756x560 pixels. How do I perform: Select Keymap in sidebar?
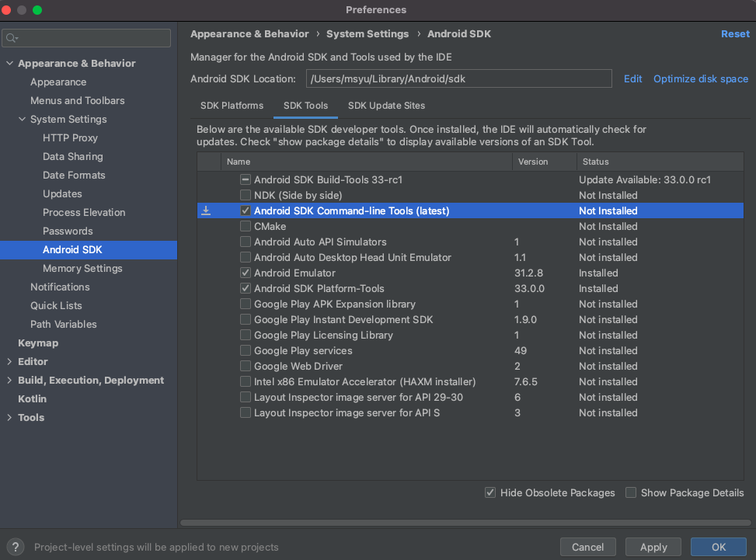click(38, 343)
